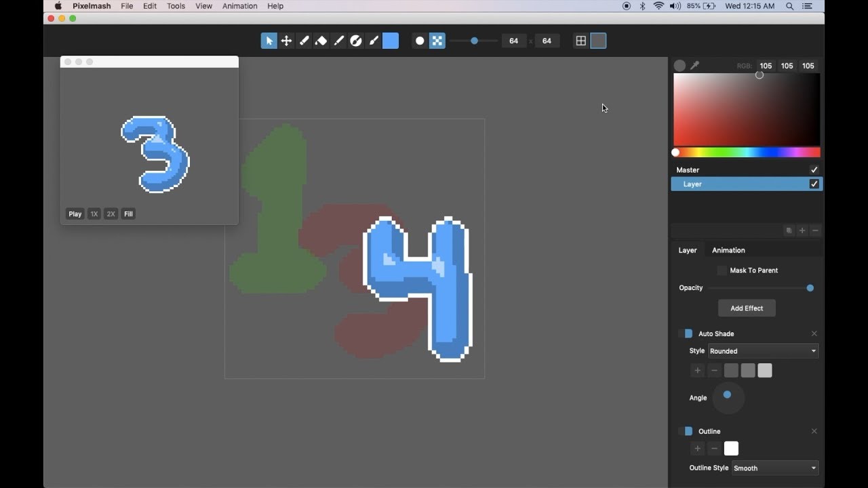Duplicate the selected layer icon
This screenshot has width=868, height=488.
click(789, 230)
